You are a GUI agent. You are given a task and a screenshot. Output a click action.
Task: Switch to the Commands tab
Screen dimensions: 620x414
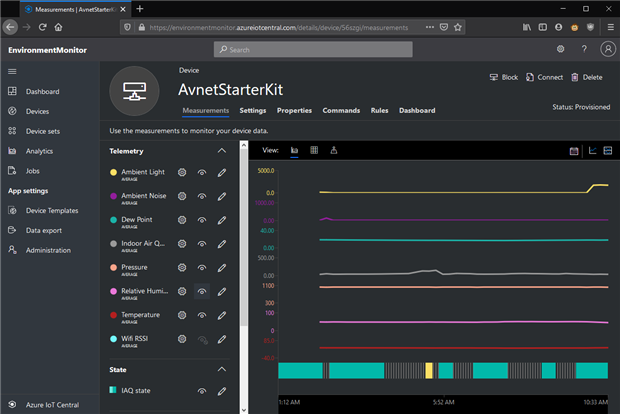tap(341, 110)
